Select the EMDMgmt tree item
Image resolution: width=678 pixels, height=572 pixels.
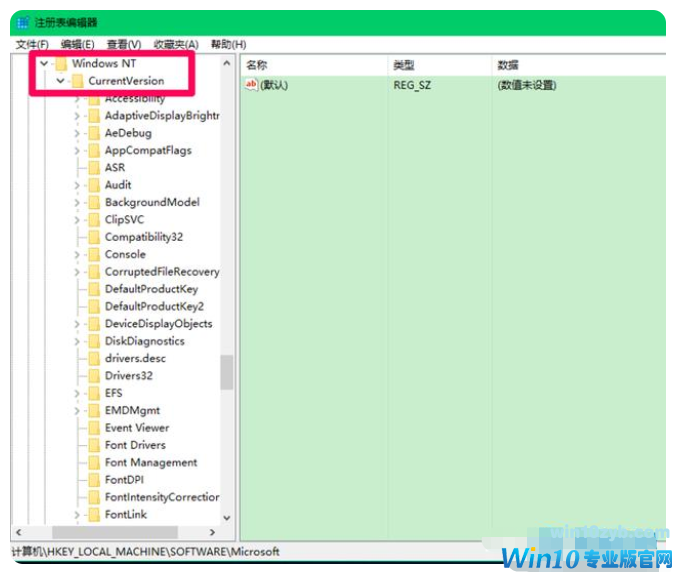132,410
